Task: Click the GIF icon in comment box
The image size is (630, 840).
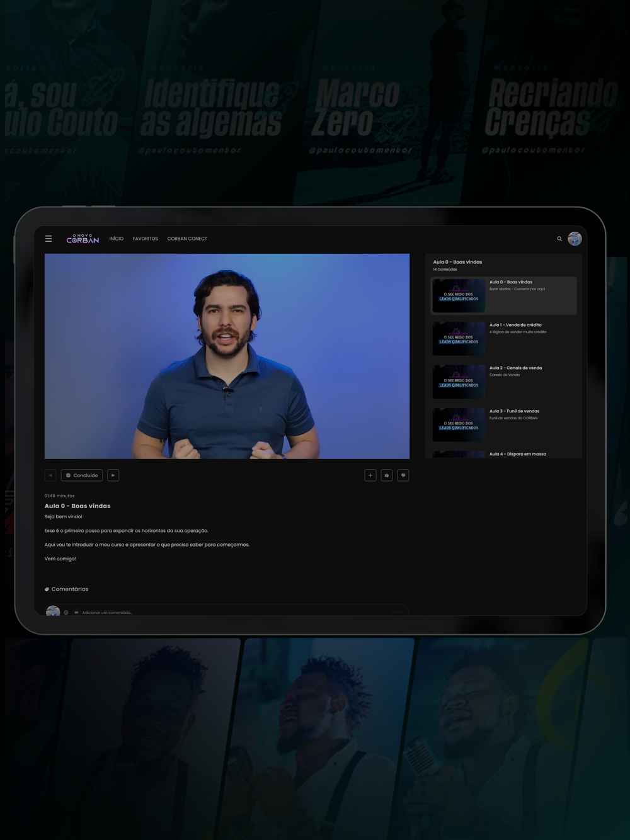Action: point(76,612)
